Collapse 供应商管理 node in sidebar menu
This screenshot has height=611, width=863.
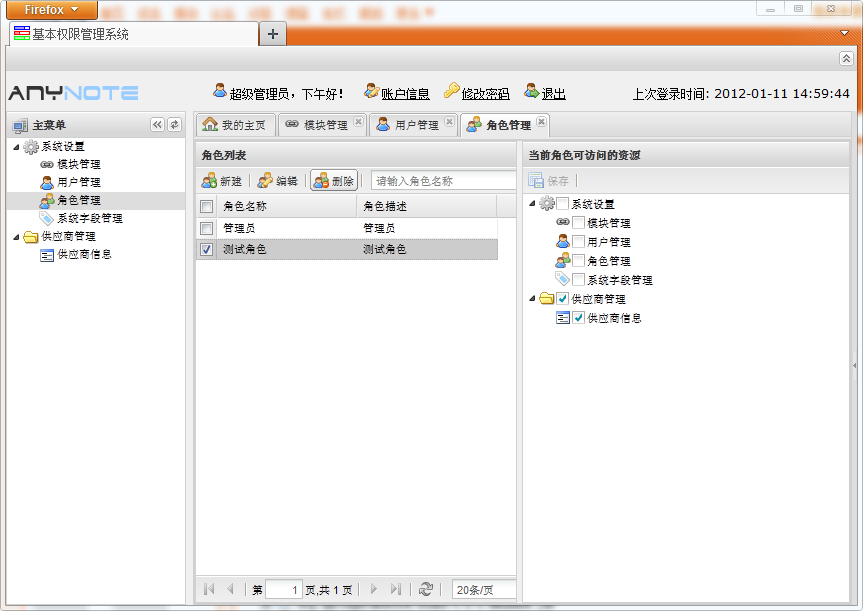click(x=17, y=237)
